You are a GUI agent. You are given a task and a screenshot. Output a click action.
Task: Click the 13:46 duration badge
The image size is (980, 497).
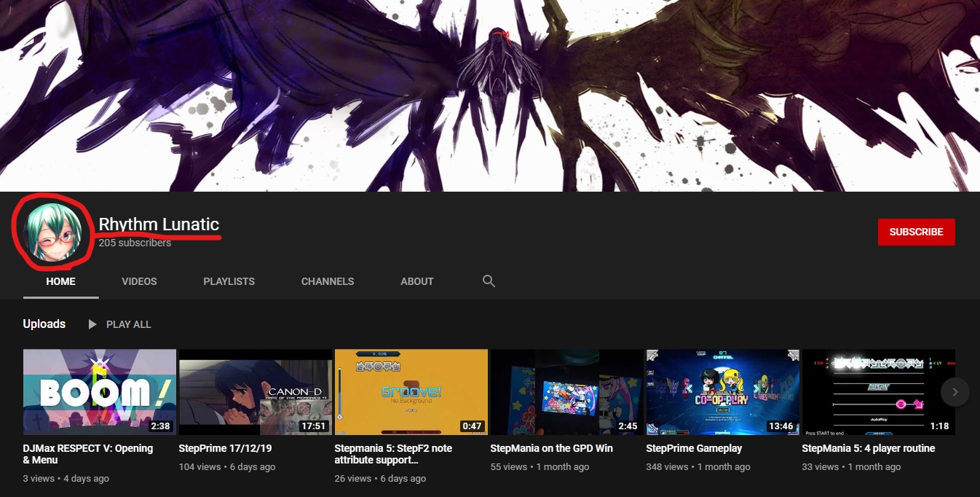pos(781,426)
